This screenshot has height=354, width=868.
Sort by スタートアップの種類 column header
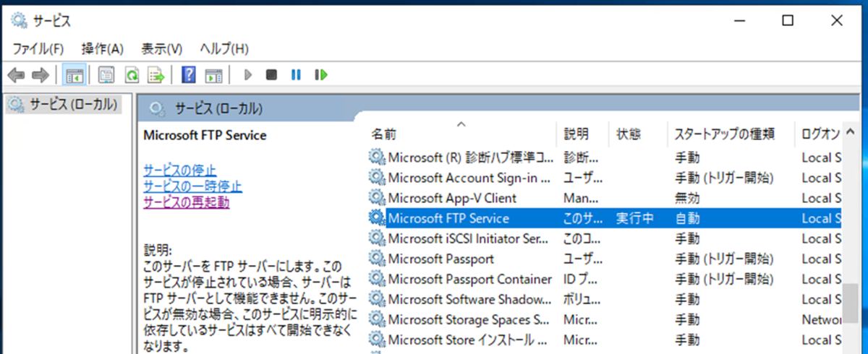pyautogui.click(x=724, y=134)
